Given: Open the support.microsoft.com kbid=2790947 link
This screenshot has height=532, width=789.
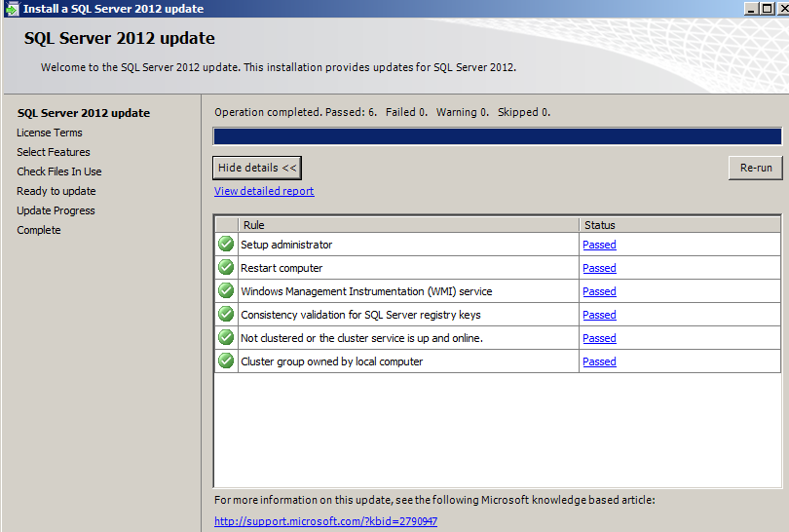Looking at the screenshot, I should coord(325,521).
